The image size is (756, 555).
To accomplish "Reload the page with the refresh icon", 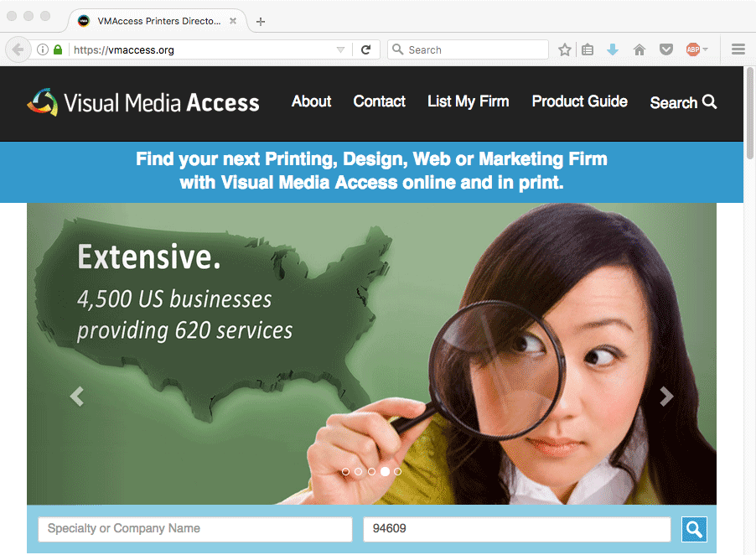I will click(366, 49).
